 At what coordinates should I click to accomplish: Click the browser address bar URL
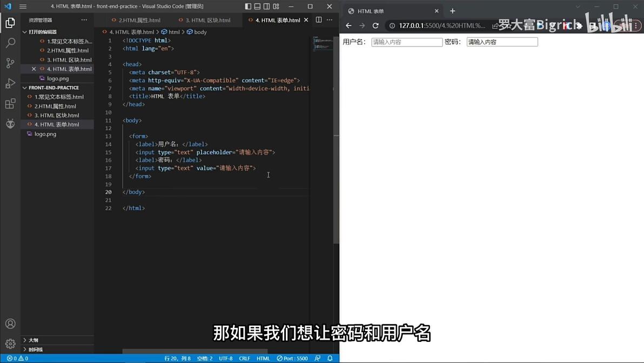click(442, 25)
